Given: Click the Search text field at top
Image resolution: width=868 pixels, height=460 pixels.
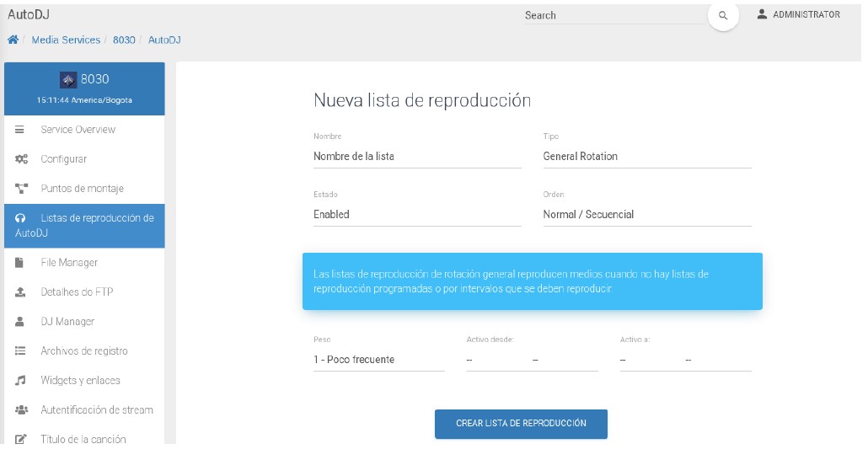Looking at the screenshot, I should pyautogui.click(x=613, y=15).
